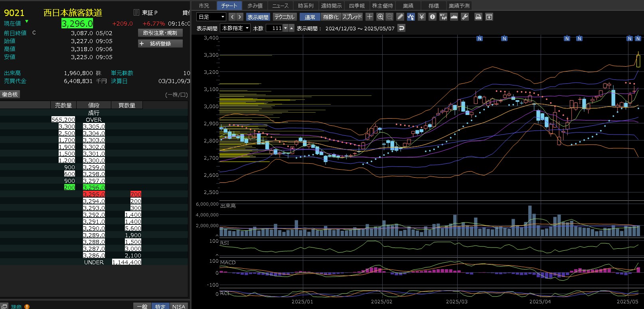Decrease 本数 count with down arrow
The image size is (644, 309).
point(286,28)
